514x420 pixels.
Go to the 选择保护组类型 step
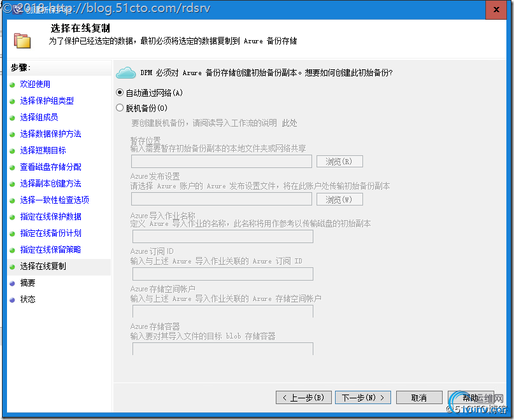coord(46,101)
